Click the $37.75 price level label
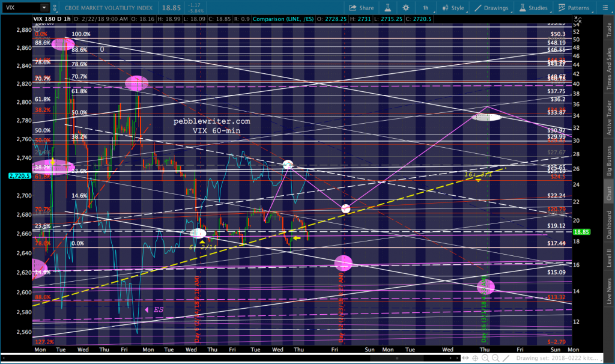The width and height of the screenshot is (615, 364). [x=556, y=91]
